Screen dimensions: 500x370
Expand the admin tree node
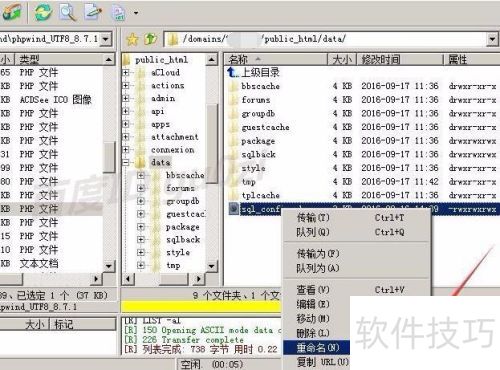pyautogui.click(x=126, y=98)
